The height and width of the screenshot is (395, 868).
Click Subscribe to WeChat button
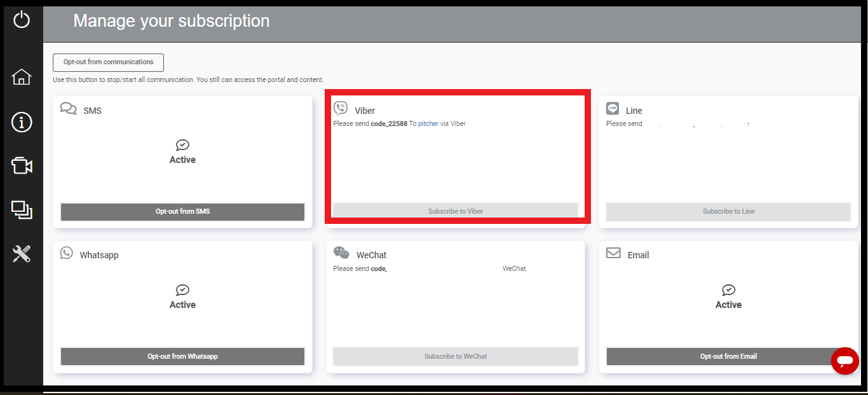tap(455, 356)
